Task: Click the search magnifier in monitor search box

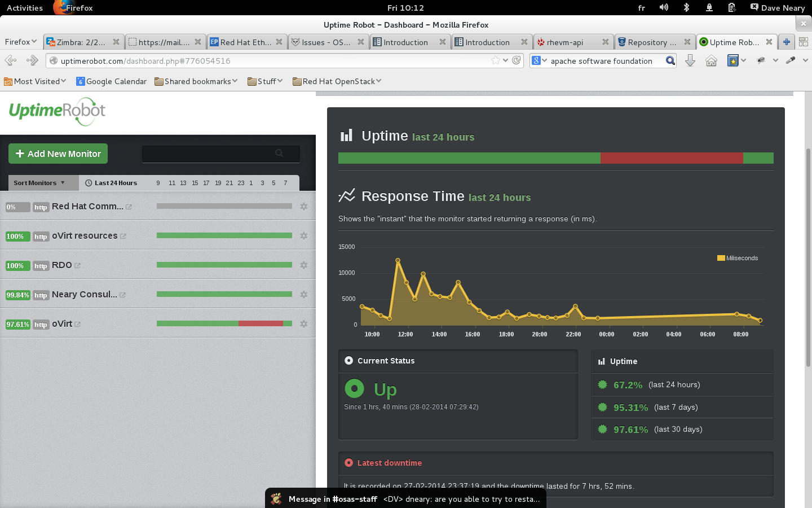Action: coord(279,153)
